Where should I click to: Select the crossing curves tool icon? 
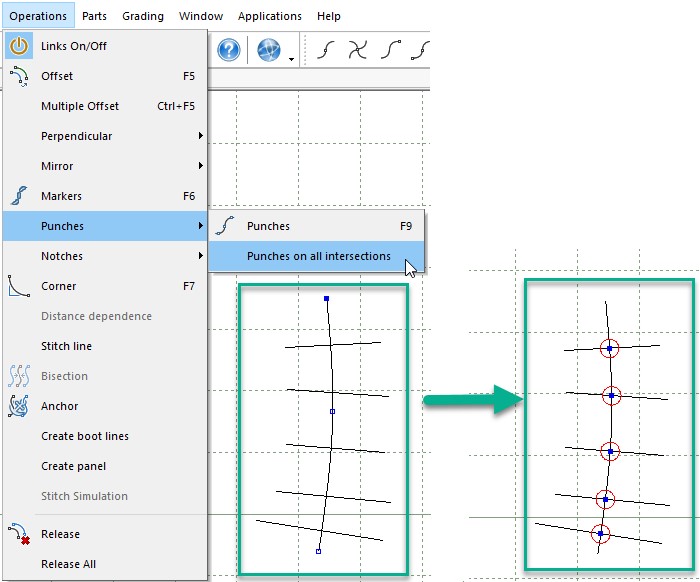click(x=358, y=50)
